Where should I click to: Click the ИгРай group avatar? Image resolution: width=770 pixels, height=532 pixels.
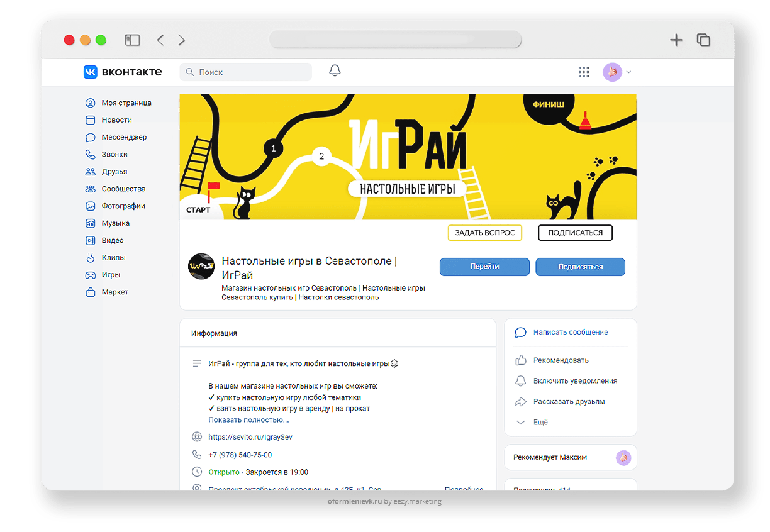(201, 267)
